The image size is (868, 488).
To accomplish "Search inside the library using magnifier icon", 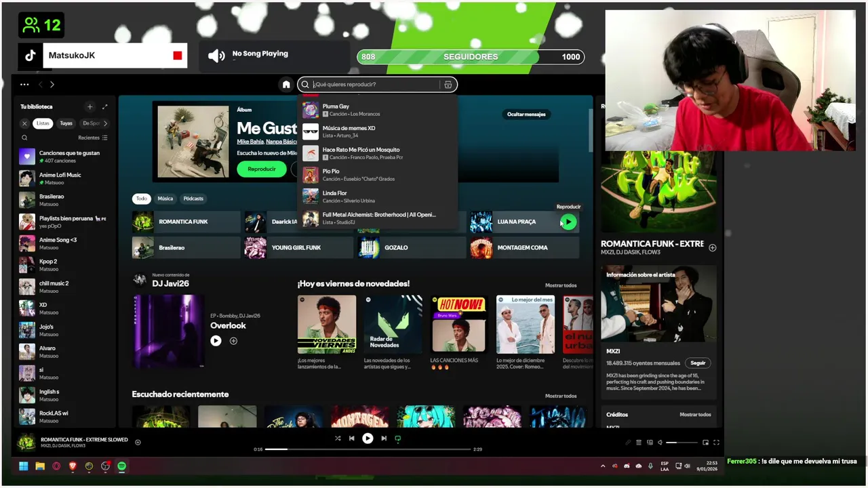I will pyautogui.click(x=24, y=138).
